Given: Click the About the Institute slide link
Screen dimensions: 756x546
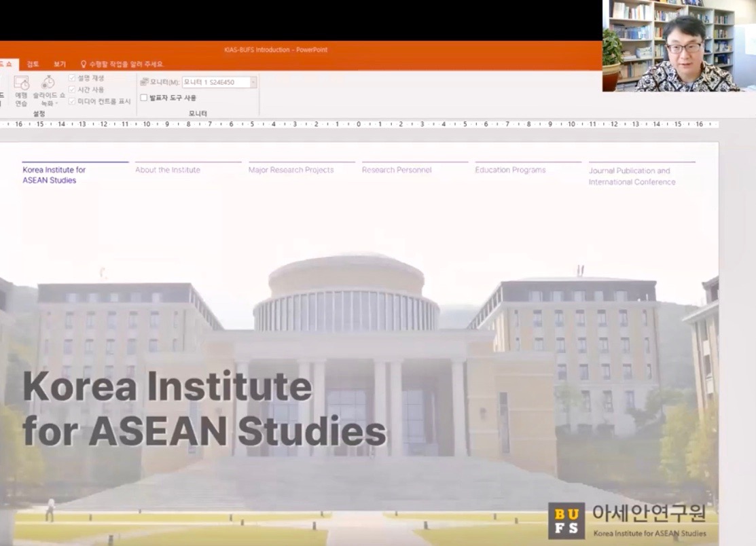Looking at the screenshot, I should coord(168,170).
